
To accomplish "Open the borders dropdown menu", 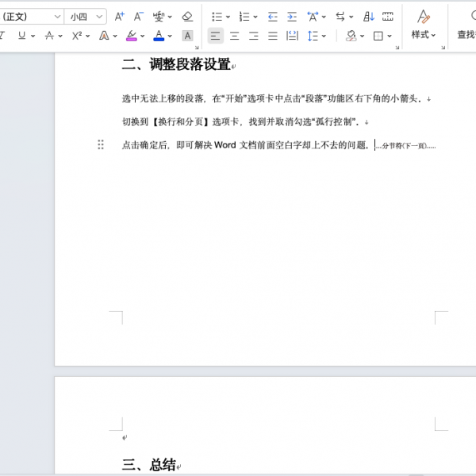I will [389, 36].
